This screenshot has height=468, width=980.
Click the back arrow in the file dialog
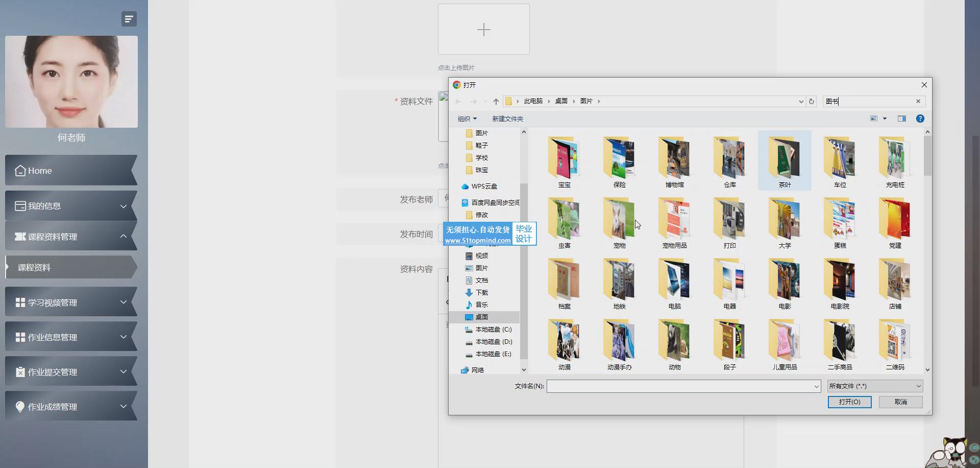pos(458,101)
